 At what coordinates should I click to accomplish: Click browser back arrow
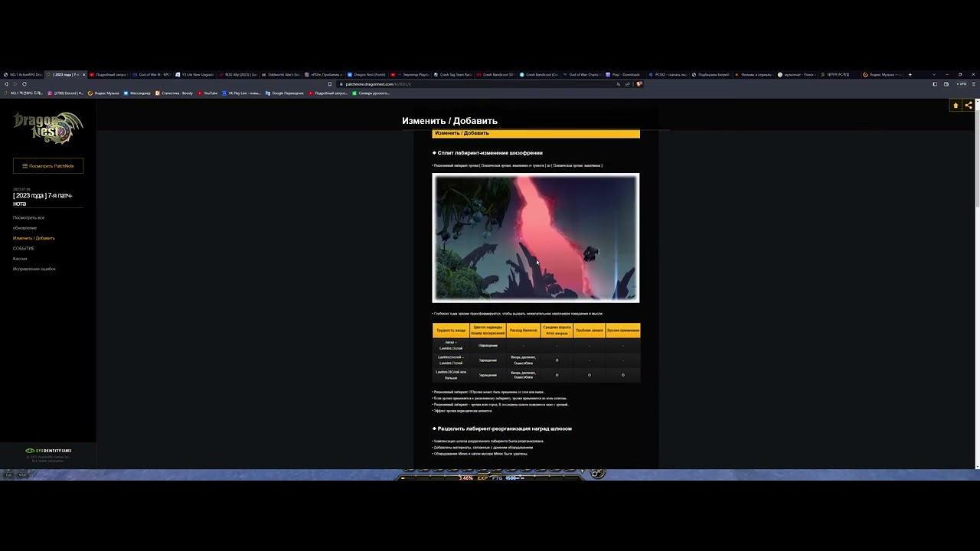(6, 84)
